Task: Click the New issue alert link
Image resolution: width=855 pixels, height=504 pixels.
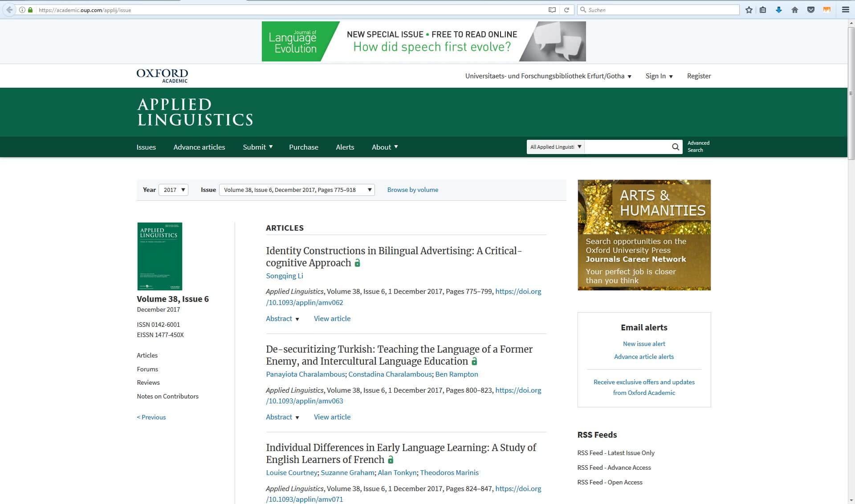Action: point(644,344)
